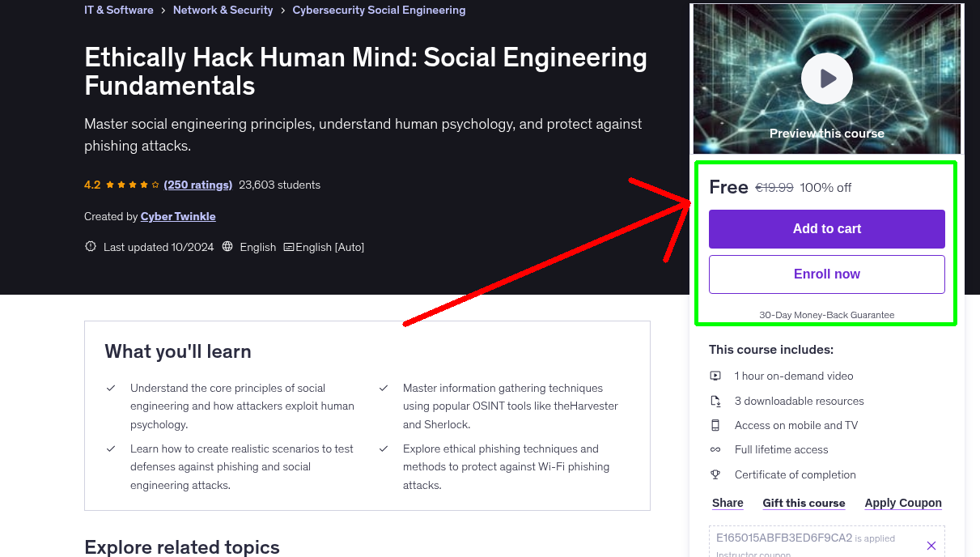Click the full lifetime access infinity icon
Viewport: 980px width, 557px height.
(x=715, y=449)
